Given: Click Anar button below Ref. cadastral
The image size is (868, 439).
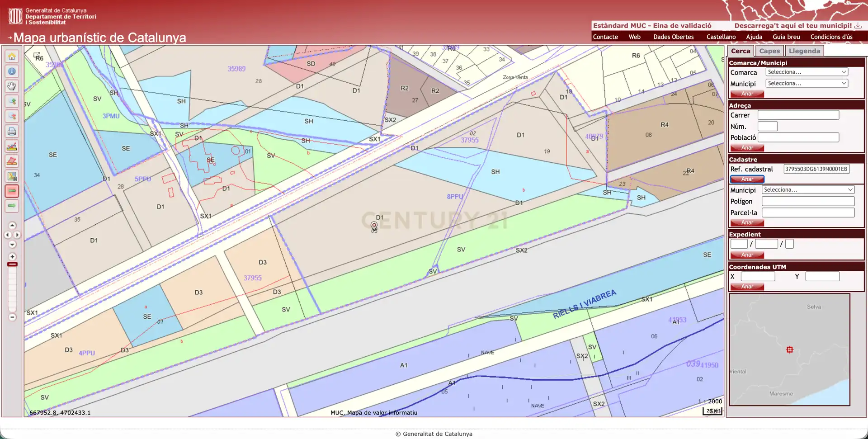Looking at the screenshot, I should point(747,179).
